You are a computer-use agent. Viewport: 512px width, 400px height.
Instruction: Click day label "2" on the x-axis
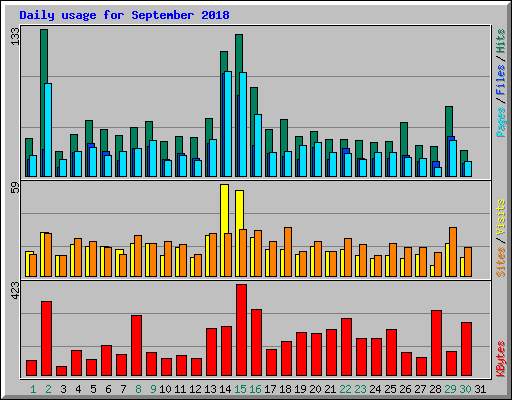click(48, 389)
